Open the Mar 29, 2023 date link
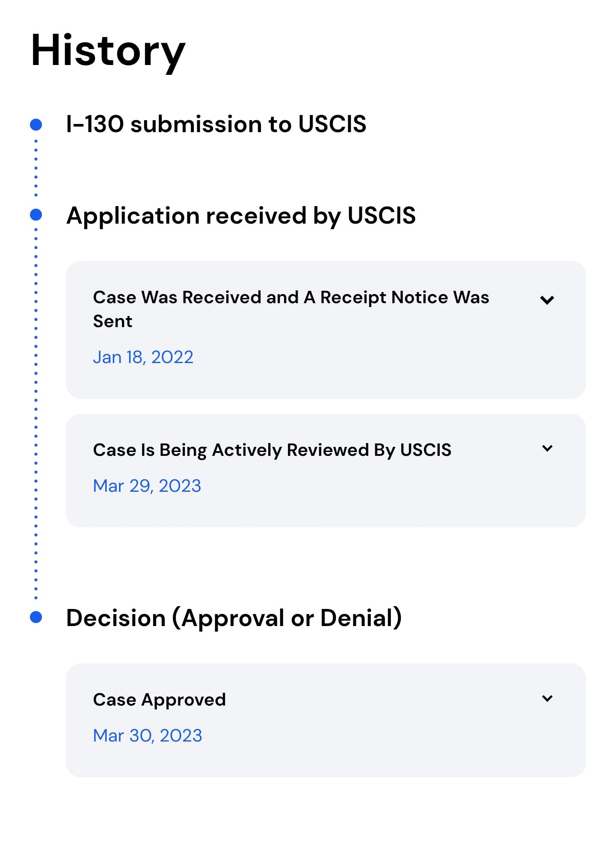The width and height of the screenshot is (616, 842). [x=148, y=486]
